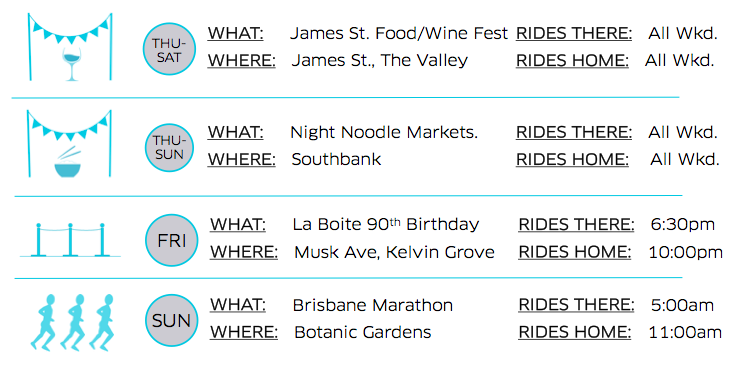Click the 5:00am rides there time
The width and height of the screenshot is (742, 366).
pos(682,305)
